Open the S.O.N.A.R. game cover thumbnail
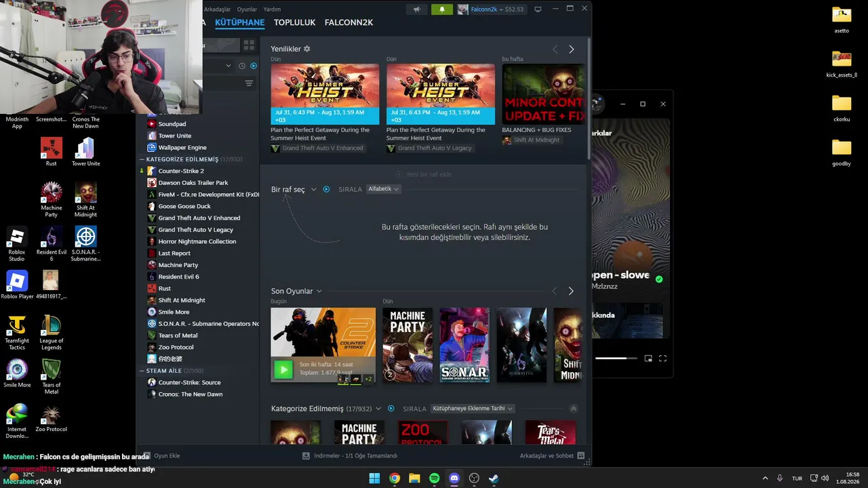 [465, 345]
